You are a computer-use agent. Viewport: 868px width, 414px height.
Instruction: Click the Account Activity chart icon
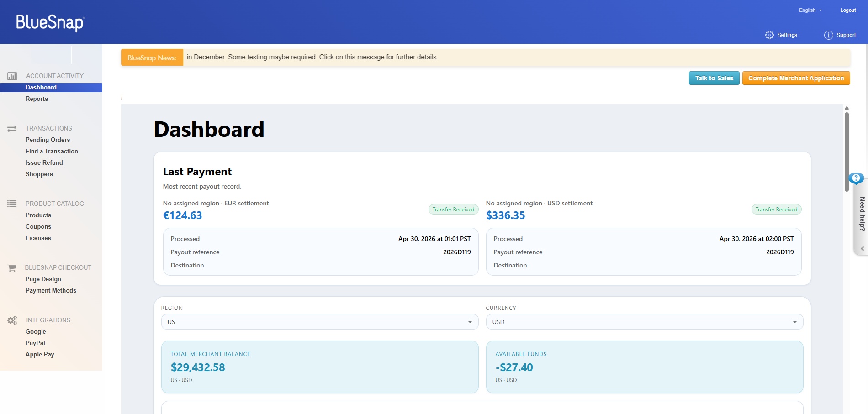12,76
